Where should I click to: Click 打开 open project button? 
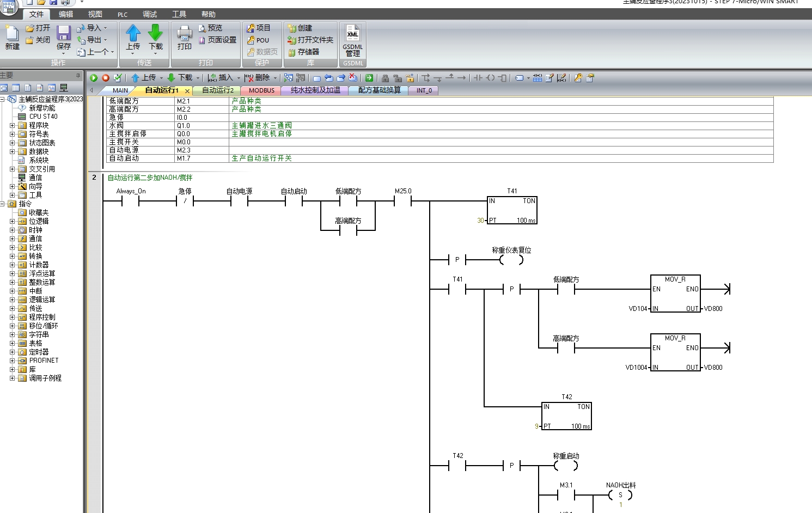point(38,28)
